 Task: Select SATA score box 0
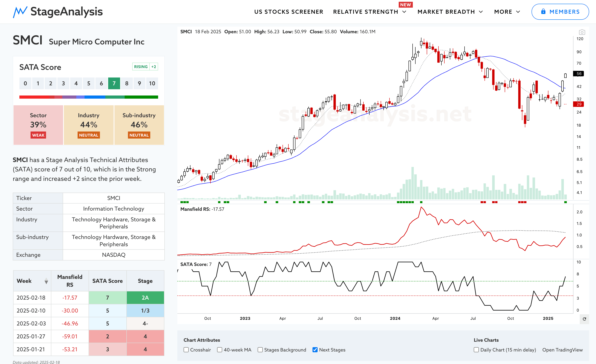(x=25, y=83)
